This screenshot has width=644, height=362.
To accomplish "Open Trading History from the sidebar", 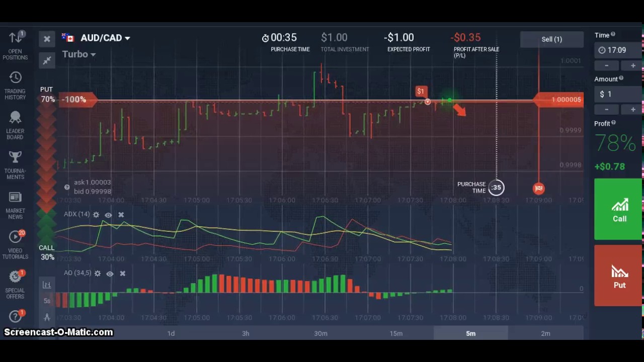I will point(15,85).
